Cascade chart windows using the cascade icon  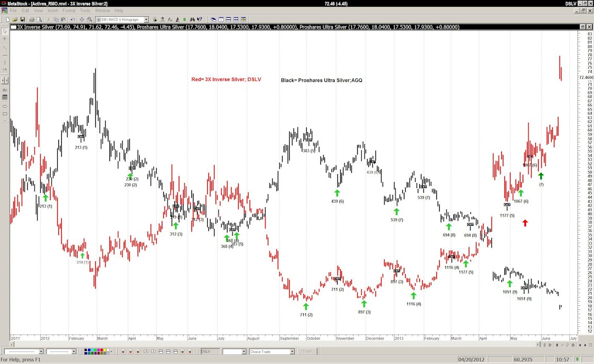point(213,19)
